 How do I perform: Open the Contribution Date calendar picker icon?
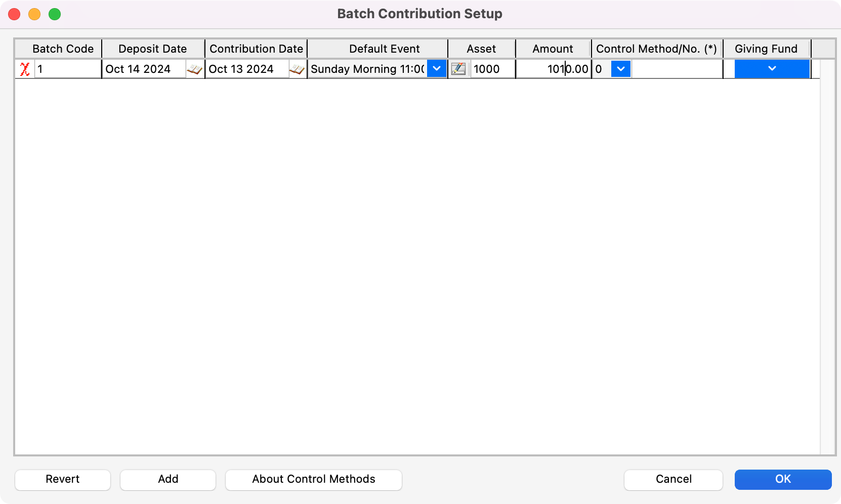pos(297,69)
